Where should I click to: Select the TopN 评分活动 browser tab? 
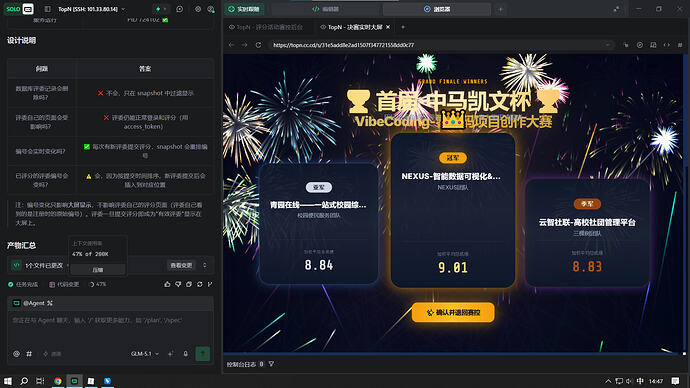point(266,27)
